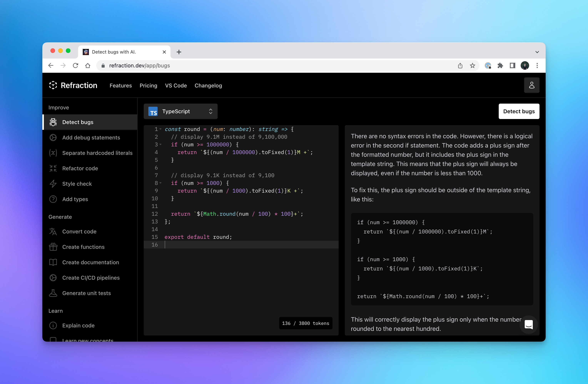Click the Explain code info icon

pyautogui.click(x=53, y=325)
